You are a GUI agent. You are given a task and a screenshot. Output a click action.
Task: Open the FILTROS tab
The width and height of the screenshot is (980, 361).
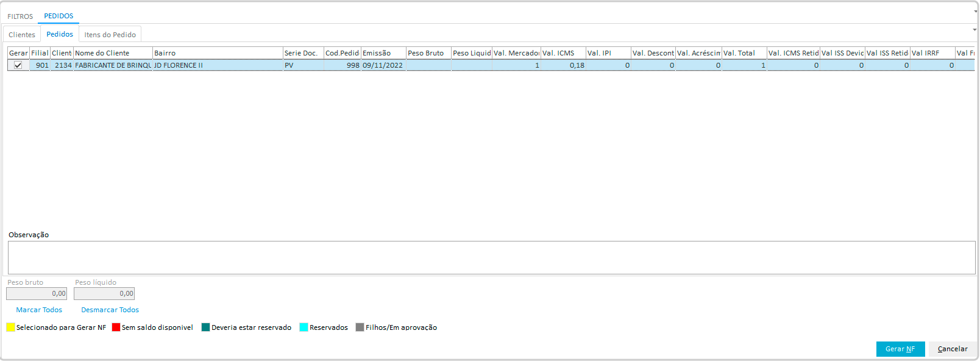[x=20, y=16]
